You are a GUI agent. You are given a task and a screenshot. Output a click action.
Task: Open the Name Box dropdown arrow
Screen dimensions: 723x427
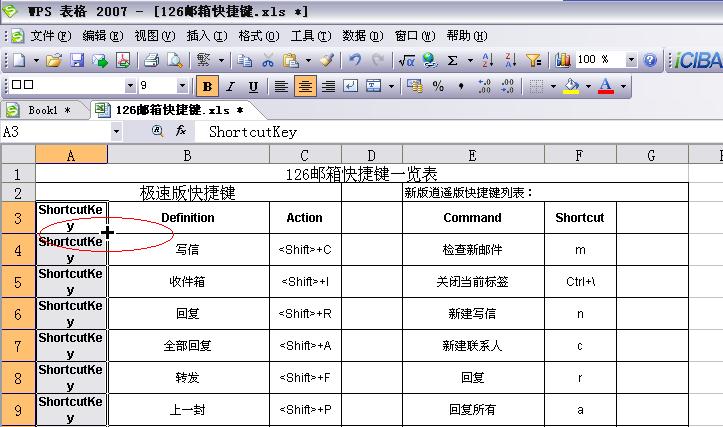116,132
